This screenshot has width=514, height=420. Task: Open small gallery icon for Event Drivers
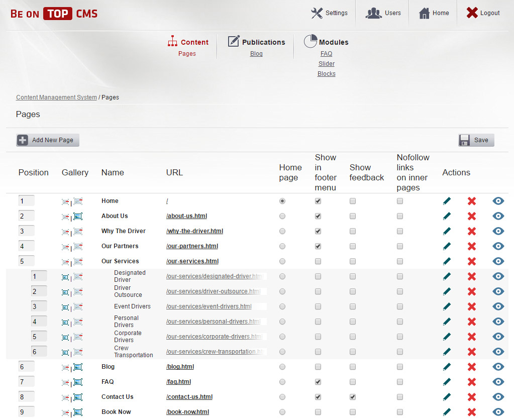coord(65,307)
